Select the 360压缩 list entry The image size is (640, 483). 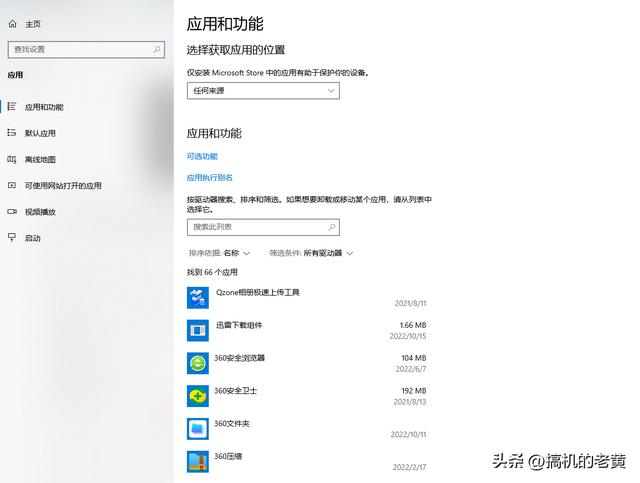click(307, 461)
